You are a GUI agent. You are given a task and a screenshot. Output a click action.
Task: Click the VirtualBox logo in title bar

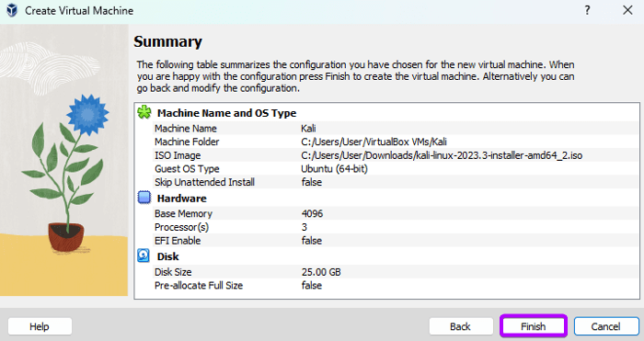(x=12, y=10)
